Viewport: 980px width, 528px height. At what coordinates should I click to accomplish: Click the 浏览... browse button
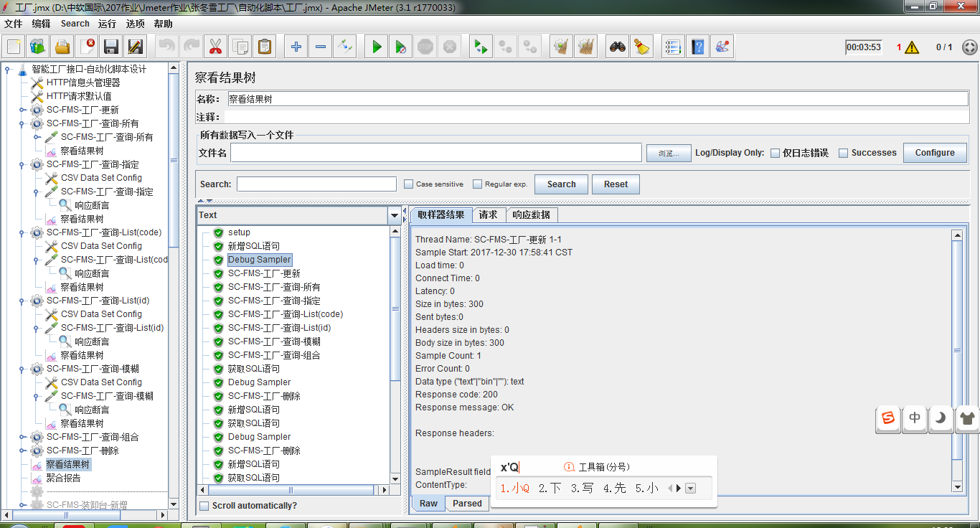coord(669,153)
